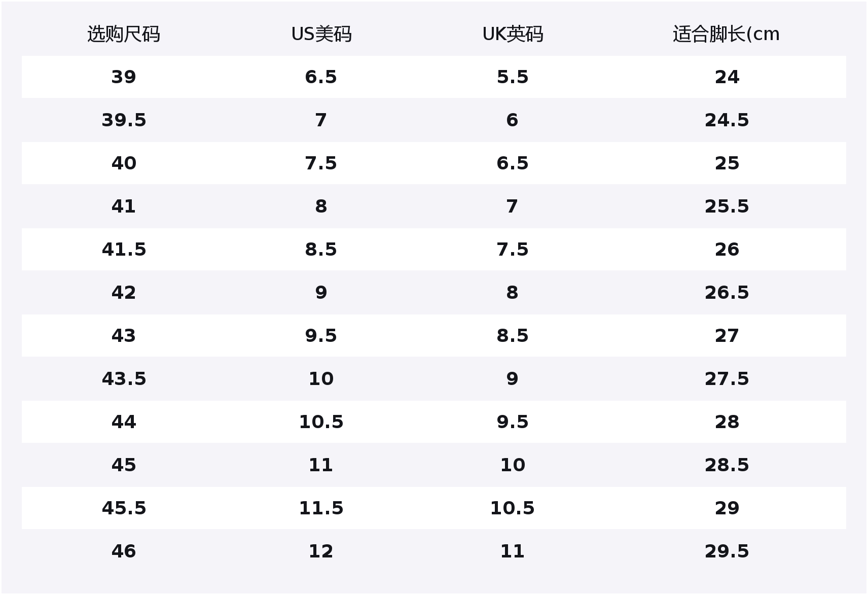Click foot length 25.5 cell
This screenshot has width=868, height=595.
pyautogui.click(x=727, y=206)
